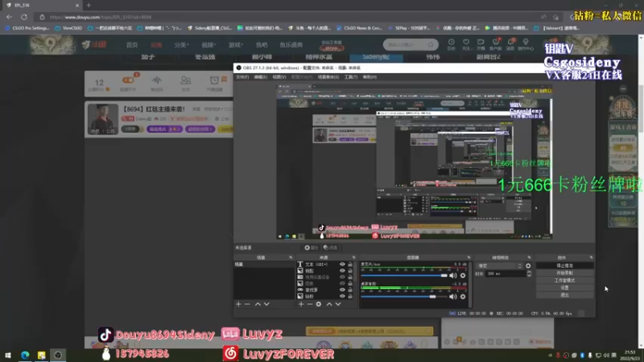Select the 场景 item in scenes list

[x=264, y=265]
